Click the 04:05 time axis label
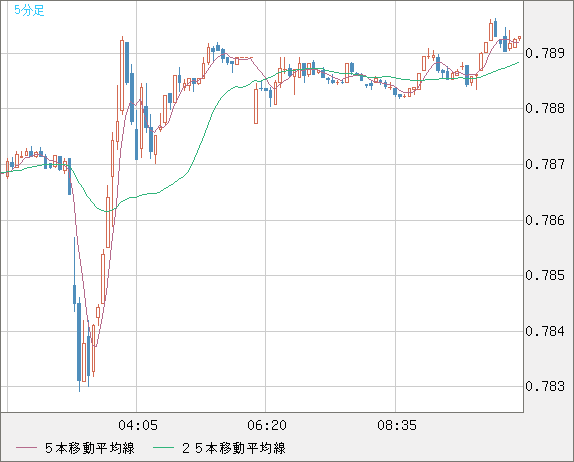 click(138, 425)
